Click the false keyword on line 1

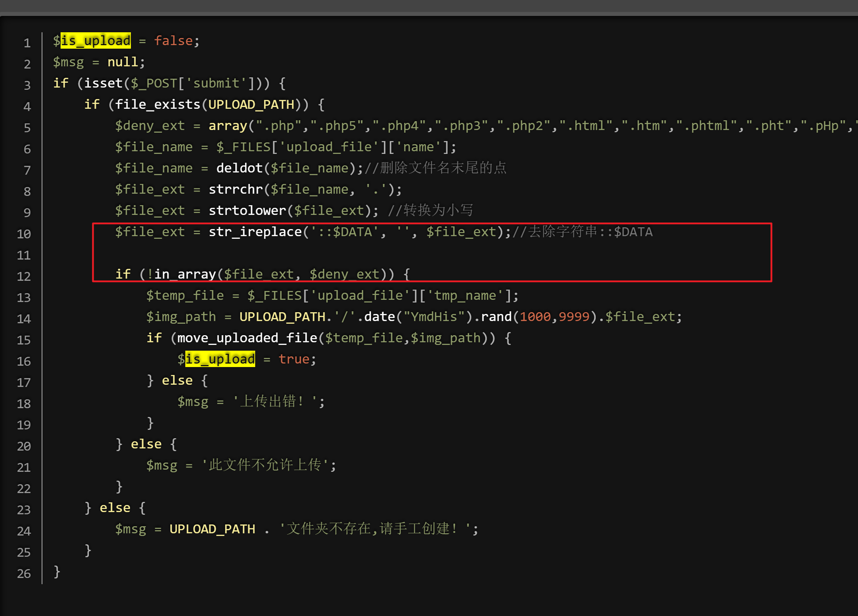click(x=173, y=41)
